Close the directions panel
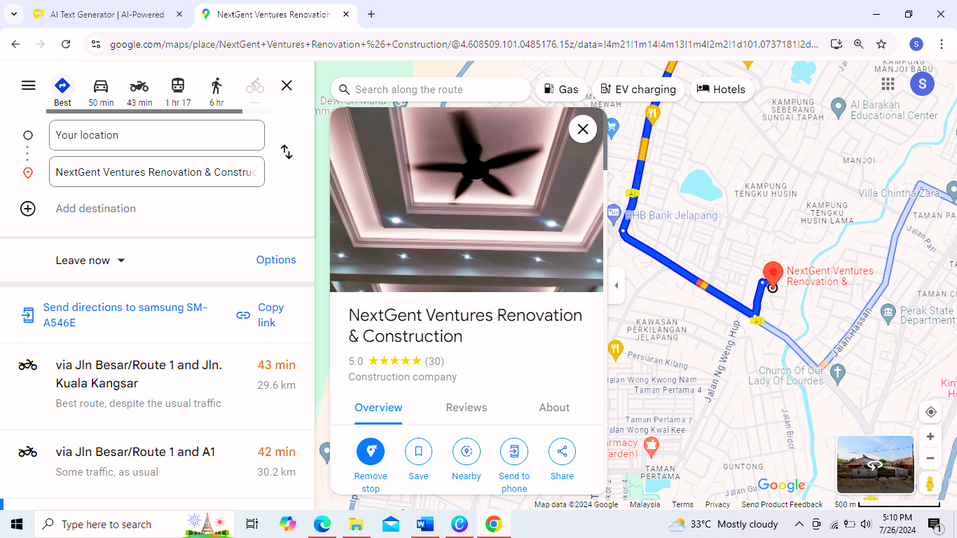The width and height of the screenshot is (957, 538). [x=287, y=85]
